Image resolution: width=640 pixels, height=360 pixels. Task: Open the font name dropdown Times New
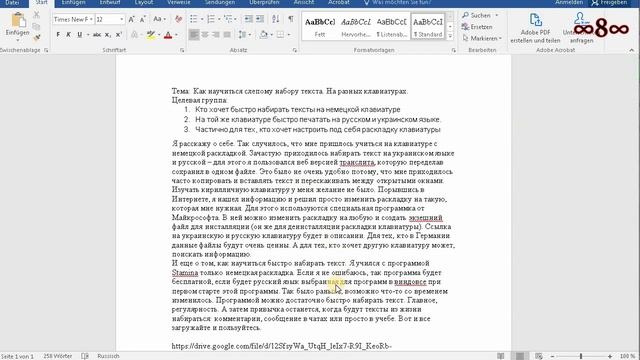(91, 19)
